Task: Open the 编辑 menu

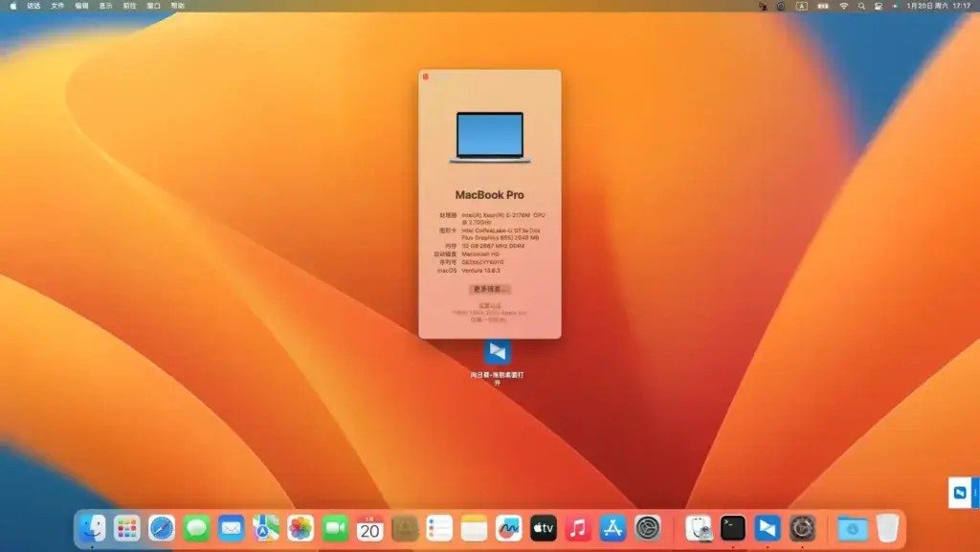Action: tap(82, 6)
